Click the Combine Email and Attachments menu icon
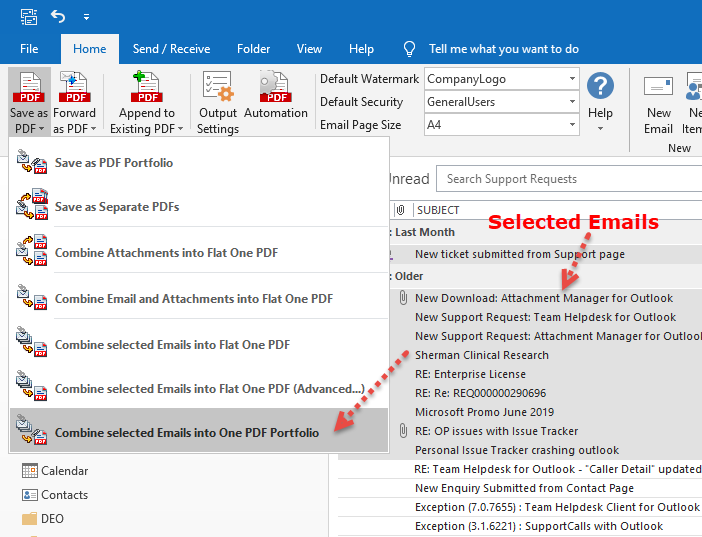Image resolution: width=702 pixels, height=537 pixels. point(32,297)
